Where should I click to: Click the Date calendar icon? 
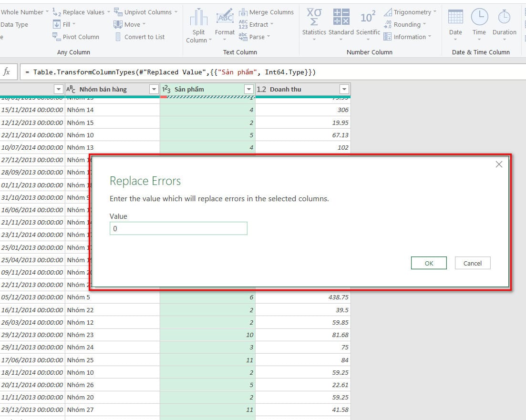pos(455,18)
